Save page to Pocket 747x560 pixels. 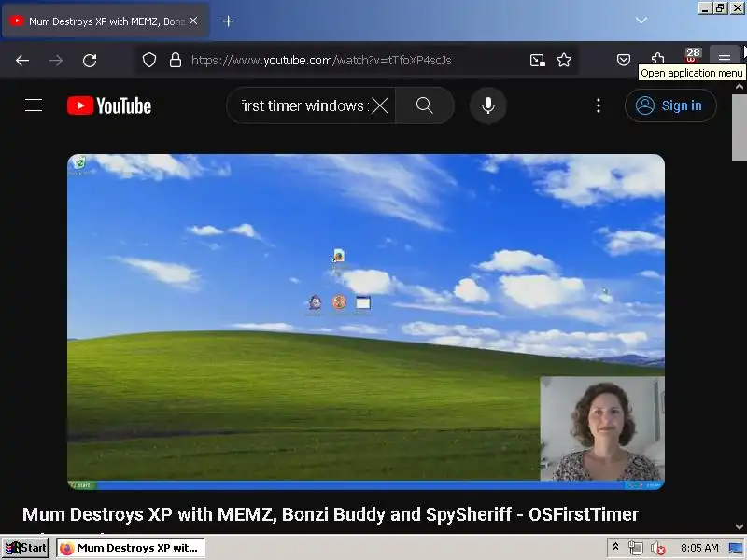624,60
